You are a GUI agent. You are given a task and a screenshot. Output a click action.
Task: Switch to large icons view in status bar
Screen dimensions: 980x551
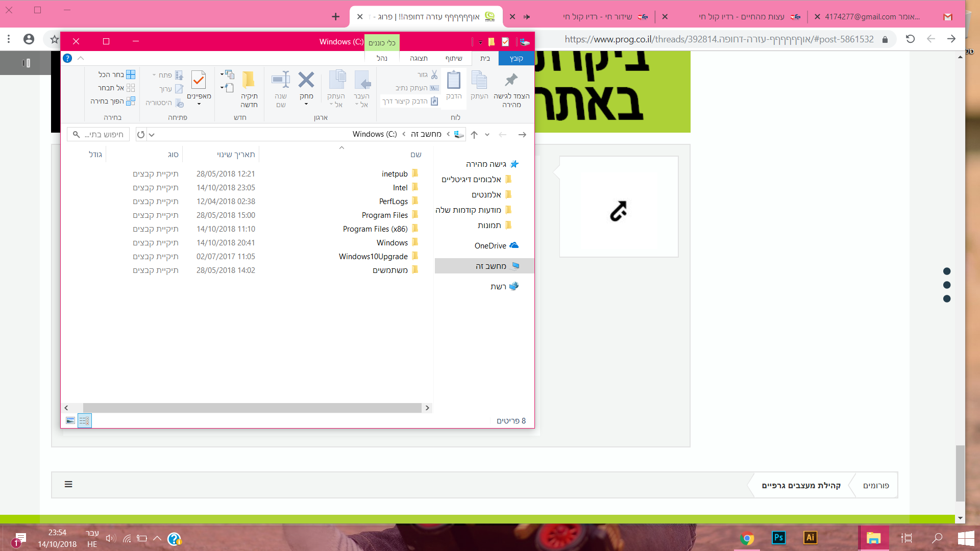tap(70, 421)
